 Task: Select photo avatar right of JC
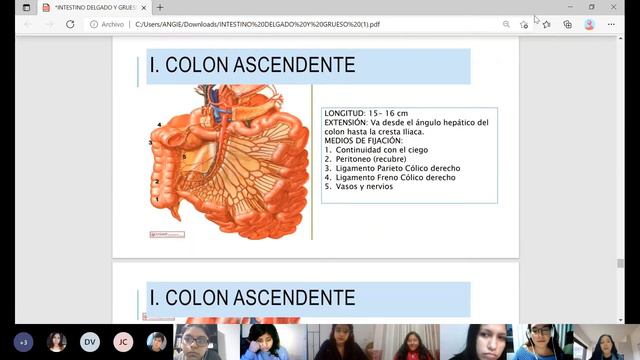(x=156, y=342)
